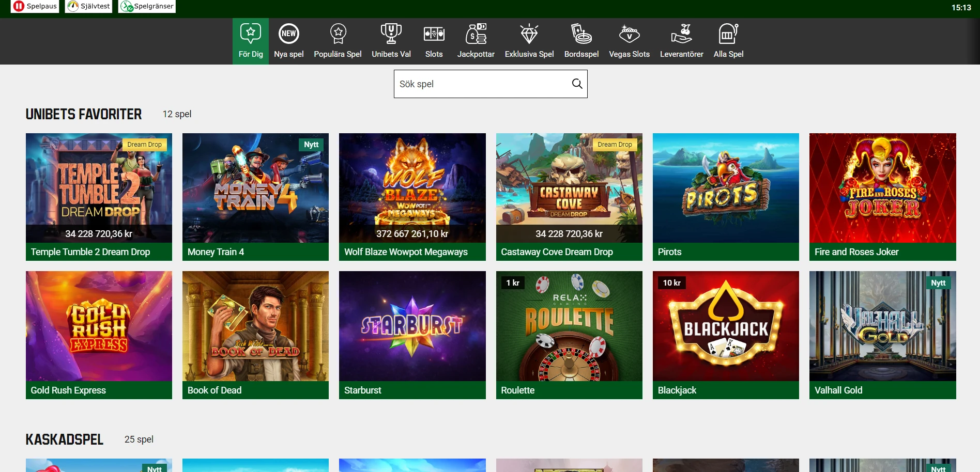The image size is (980, 472).
Task: Click the Temple Tumble 2 Dream Drop title
Action: (90, 252)
